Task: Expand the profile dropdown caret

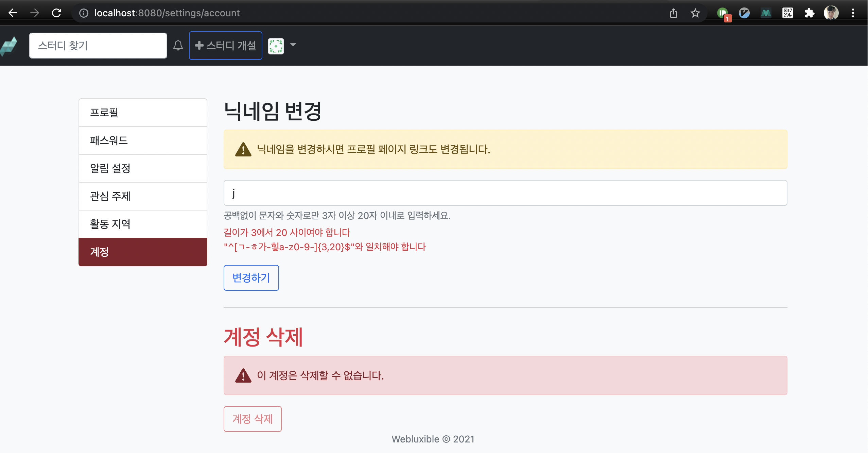Action: click(293, 45)
